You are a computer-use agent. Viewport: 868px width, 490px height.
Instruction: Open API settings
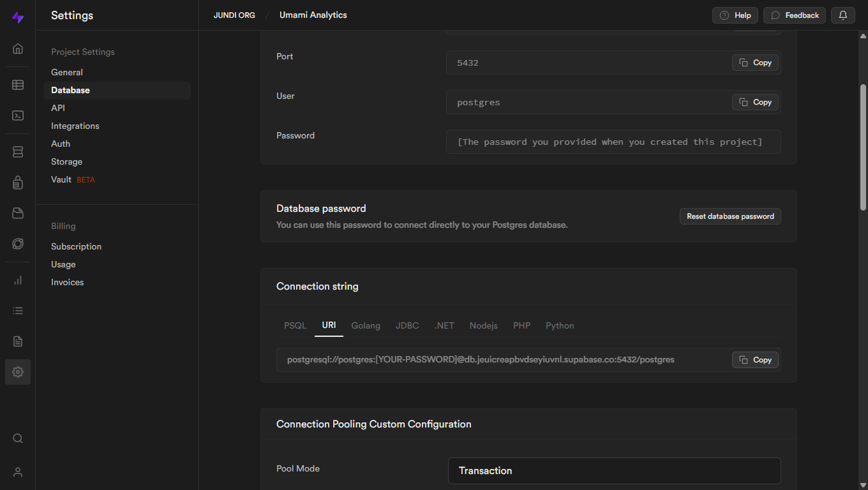click(x=58, y=108)
